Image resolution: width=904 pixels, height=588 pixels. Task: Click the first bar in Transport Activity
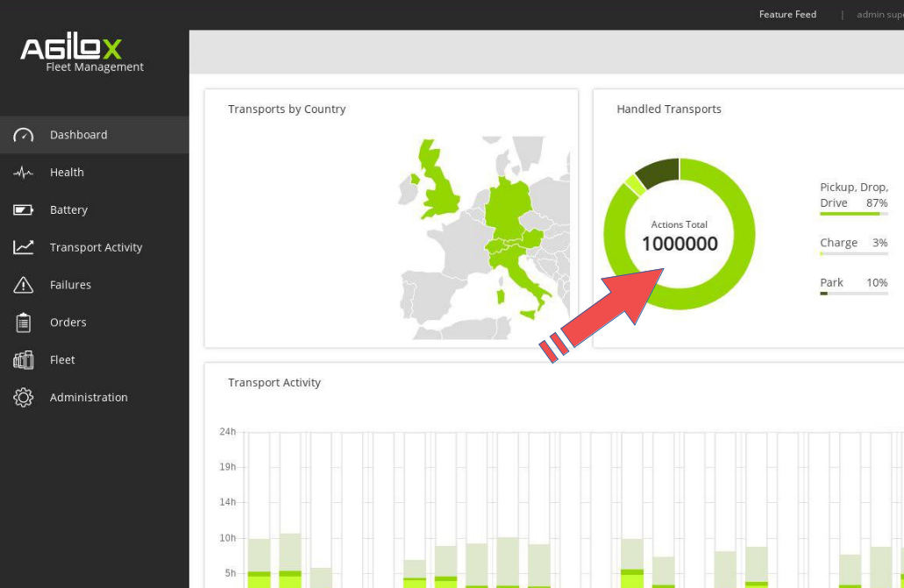pyautogui.click(x=259, y=561)
